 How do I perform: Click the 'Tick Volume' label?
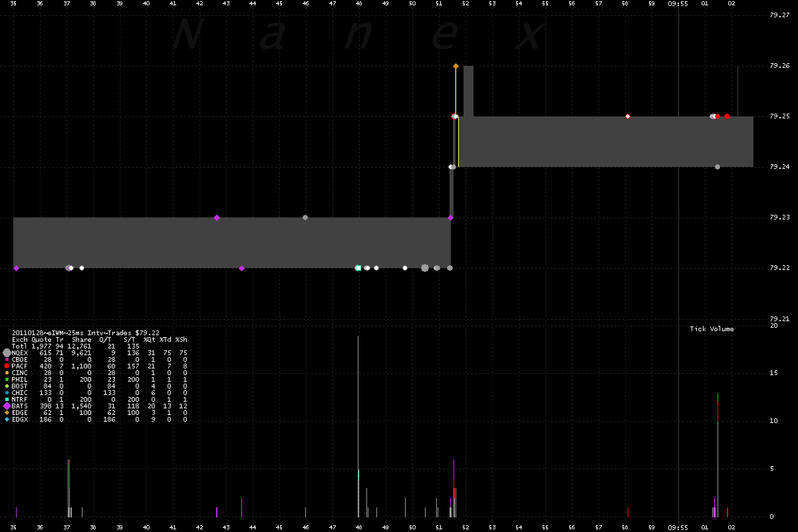[712, 329]
